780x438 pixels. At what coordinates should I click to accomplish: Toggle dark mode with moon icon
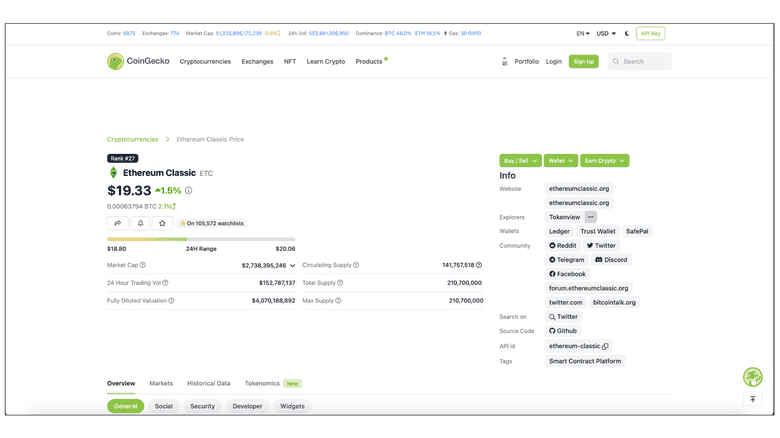tap(627, 33)
